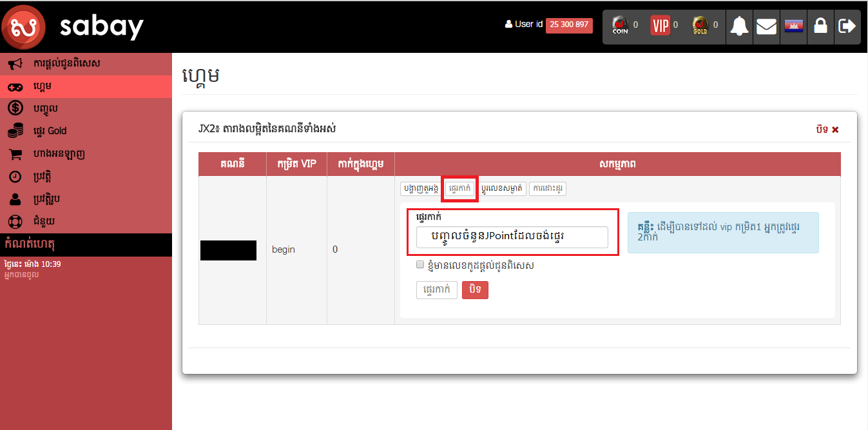Screen dimensions: 868x430
Task: Open the envelope messages icon
Action: (766, 26)
